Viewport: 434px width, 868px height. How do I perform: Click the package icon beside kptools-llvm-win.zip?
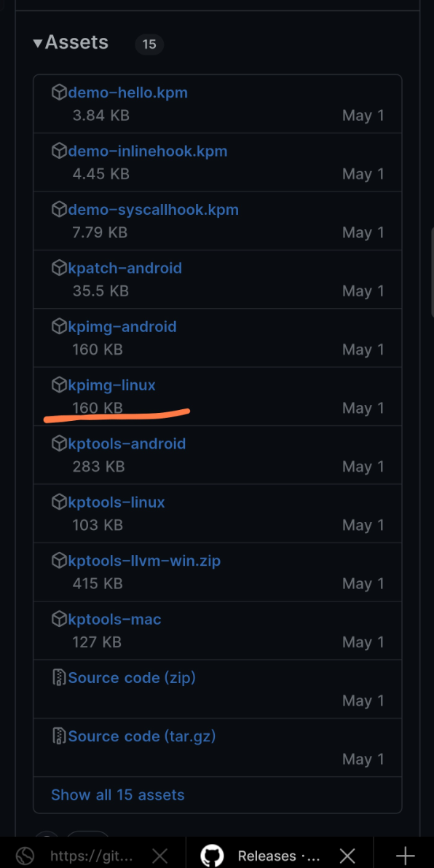click(59, 561)
